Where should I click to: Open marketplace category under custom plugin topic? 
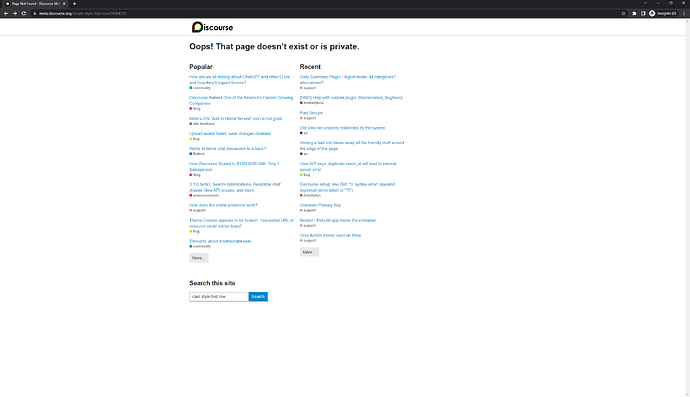(311, 103)
